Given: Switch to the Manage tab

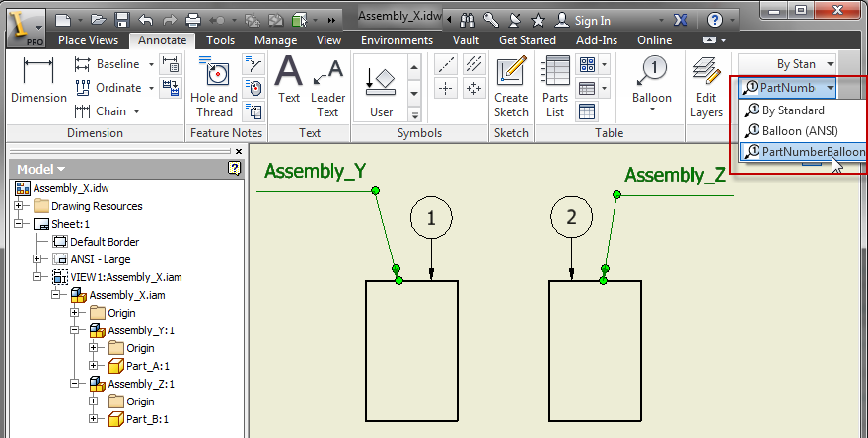Looking at the screenshot, I should [275, 40].
